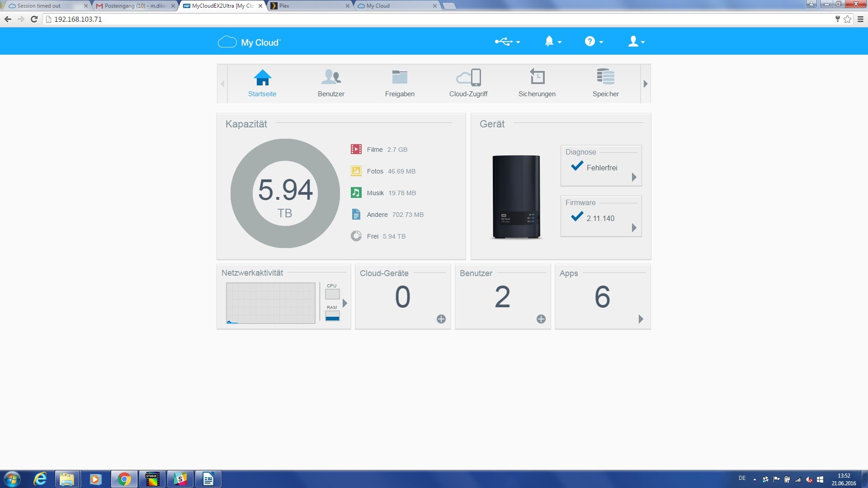Click the firmware version 2.11.140
Screen dimensions: 868x488
[600, 218]
